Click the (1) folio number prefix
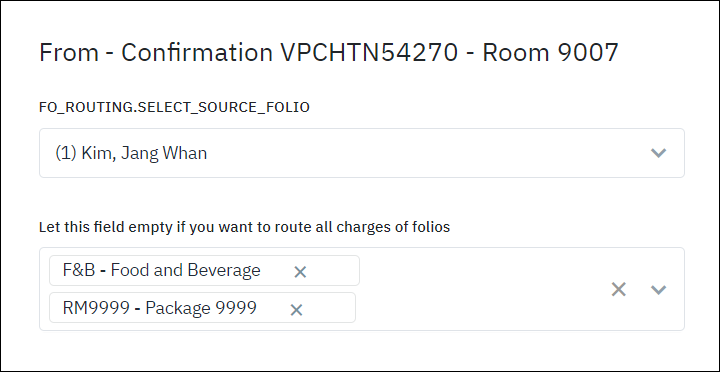Screen dimensions: 720x372 (66, 153)
